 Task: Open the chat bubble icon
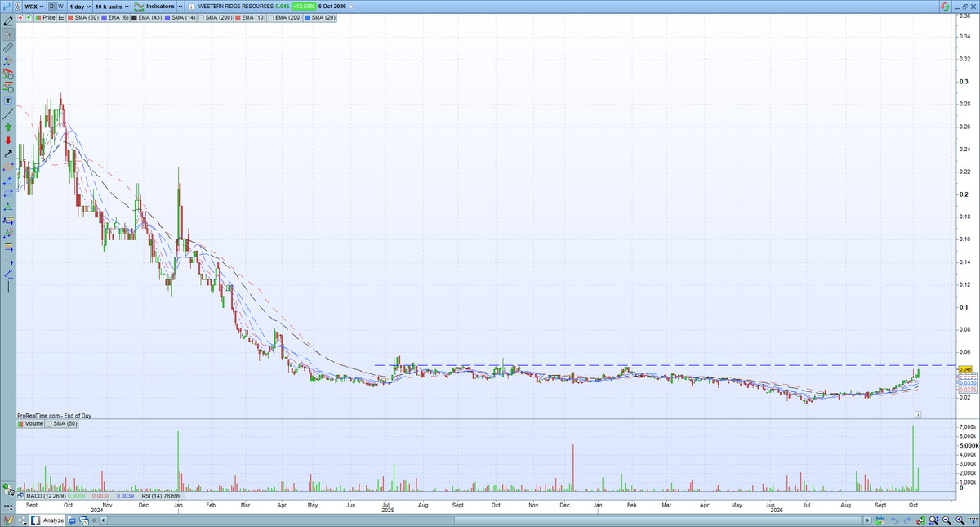(x=72, y=520)
